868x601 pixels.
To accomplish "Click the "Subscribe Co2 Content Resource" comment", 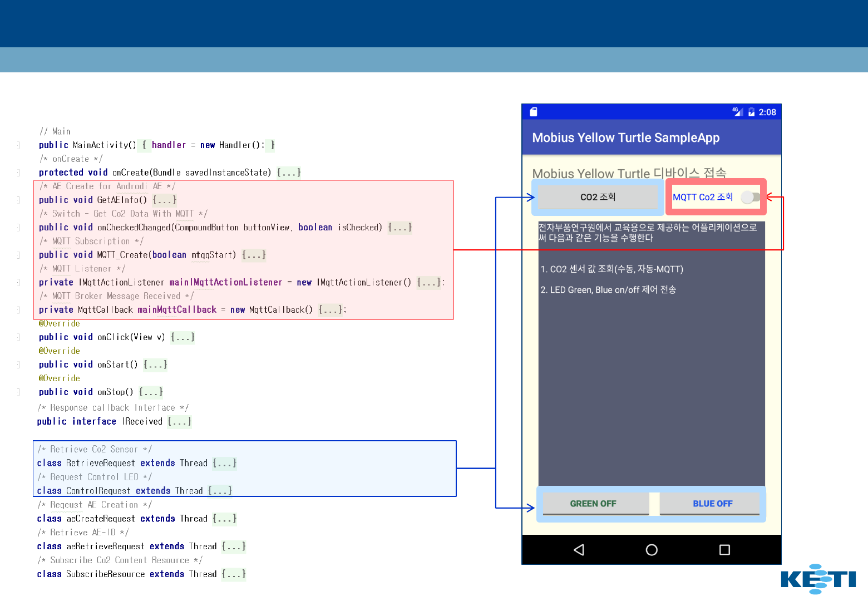I will [x=120, y=560].
